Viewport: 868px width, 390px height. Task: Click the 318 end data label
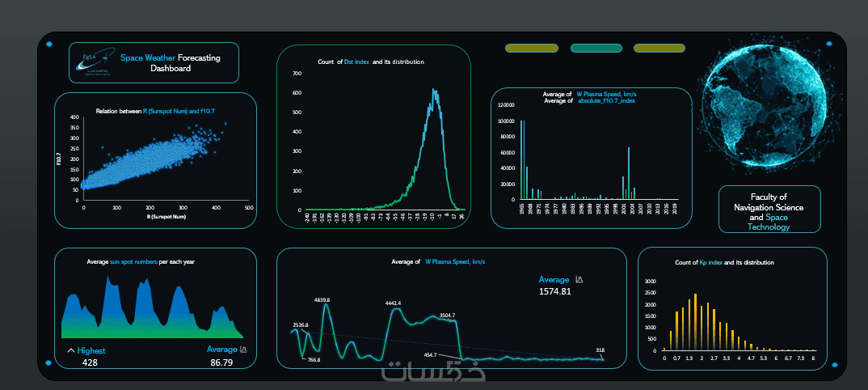[600, 350]
